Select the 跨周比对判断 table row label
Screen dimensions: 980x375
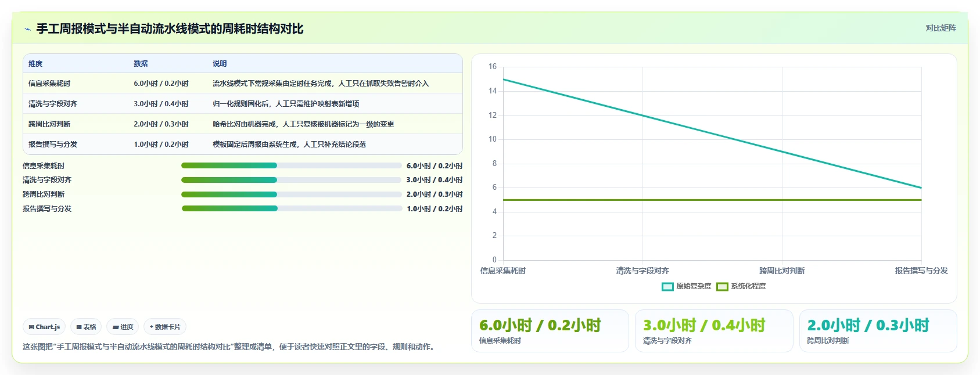pos(49,124)
